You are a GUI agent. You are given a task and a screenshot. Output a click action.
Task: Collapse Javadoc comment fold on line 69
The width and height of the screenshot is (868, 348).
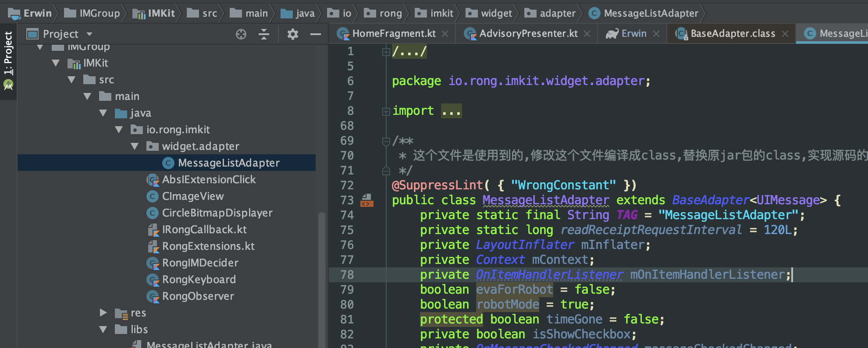(x=386, y=142)
